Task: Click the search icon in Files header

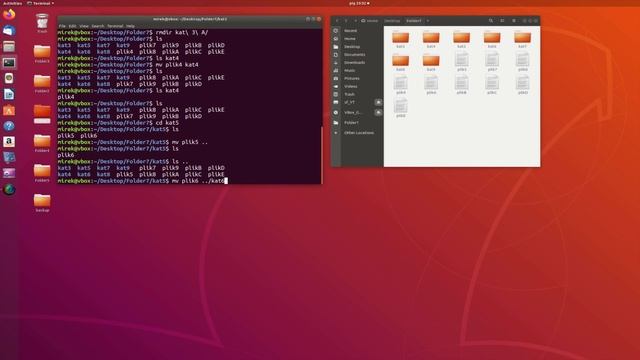Action: click(491, 20)
